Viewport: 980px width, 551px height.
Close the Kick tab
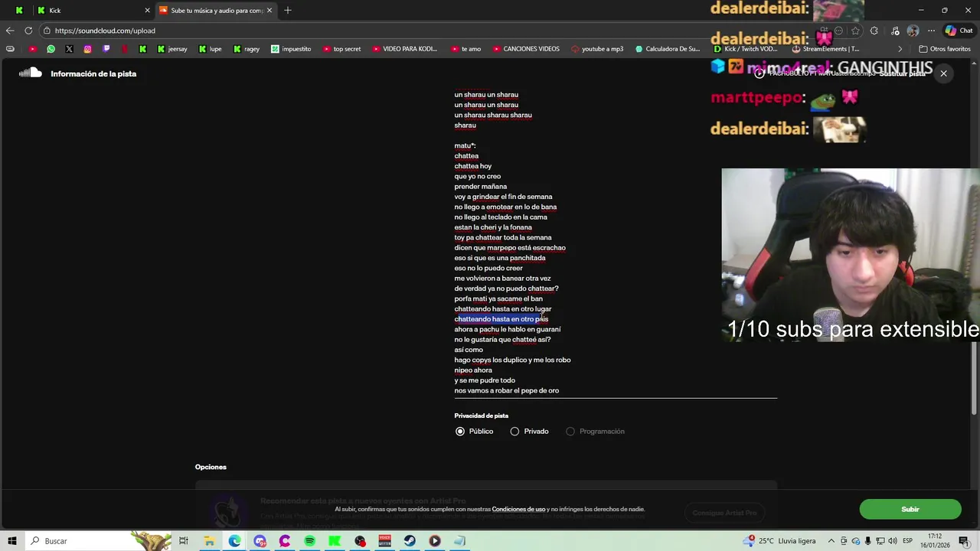147,11
